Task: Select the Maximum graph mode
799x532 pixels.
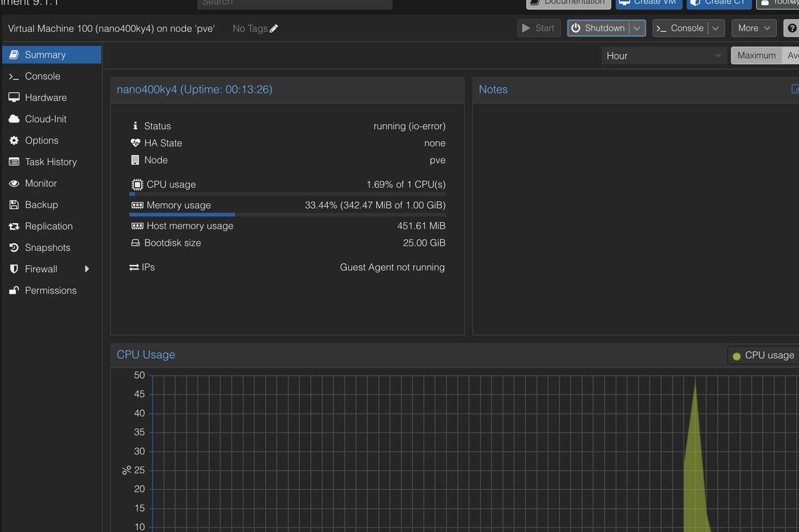Action: point(756,55)
